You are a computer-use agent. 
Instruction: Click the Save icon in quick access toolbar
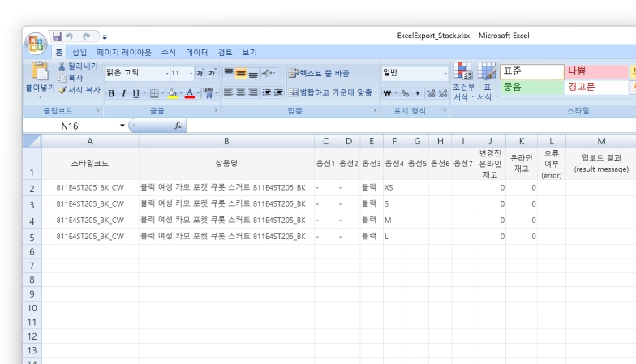(57, 36)
